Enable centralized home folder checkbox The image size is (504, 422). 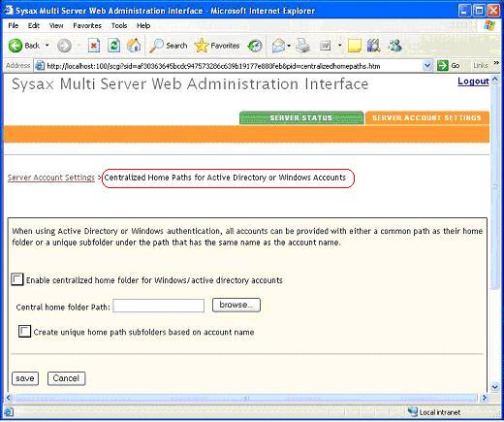pyautogui.click(x=16, y=279)
